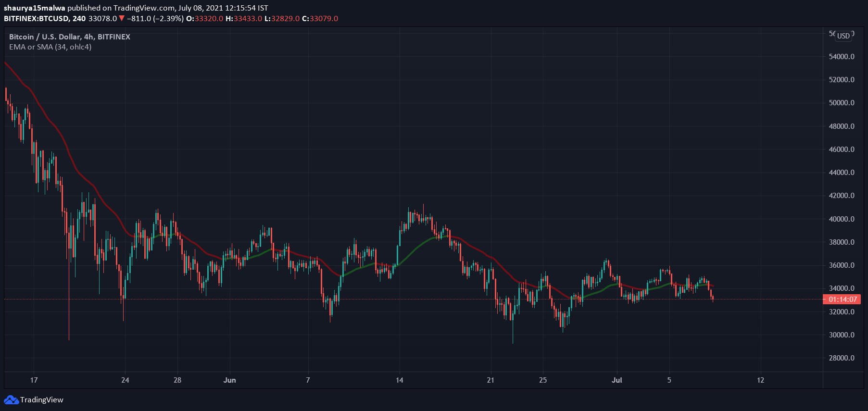Image resolution: width=868 pixels, height=411 pixels.
Task: Click the 48000.0 price axis label
Action: click(x=842, y=126)
